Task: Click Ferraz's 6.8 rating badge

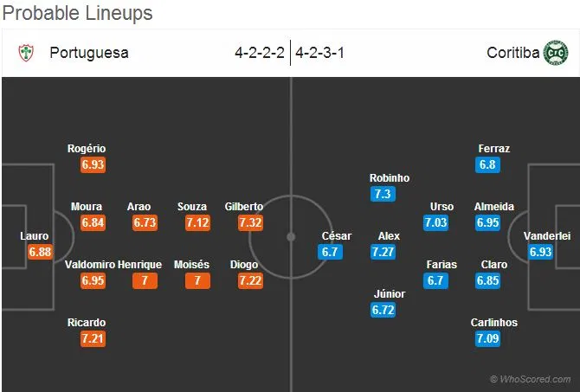Action: [x=488, y=164]
